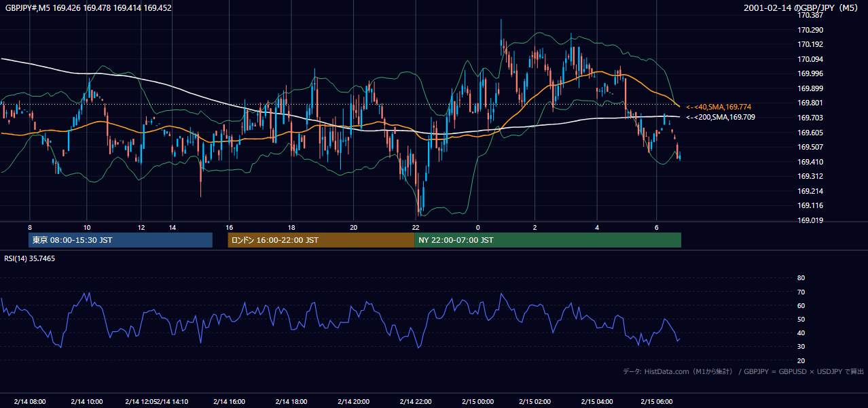
Task: Click price level 170.192 on axis
Action: click(810, 44)
